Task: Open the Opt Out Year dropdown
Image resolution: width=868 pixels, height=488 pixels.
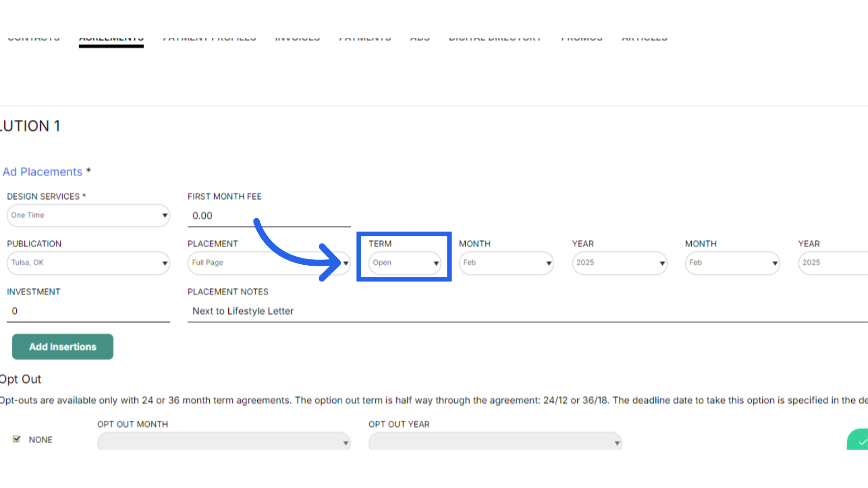Action: 495,441
